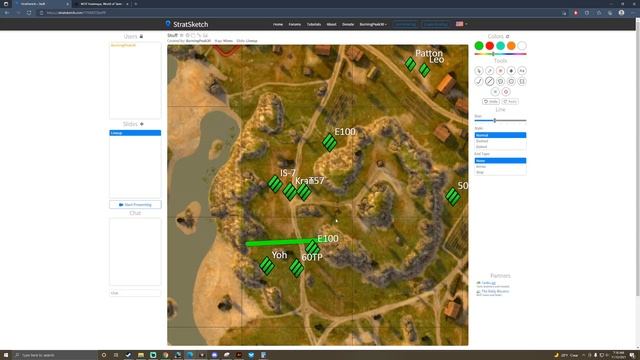The width and height of the screenshot is (640, 360).
Task: Open the Forums nav item
Action: pos(295,24)
